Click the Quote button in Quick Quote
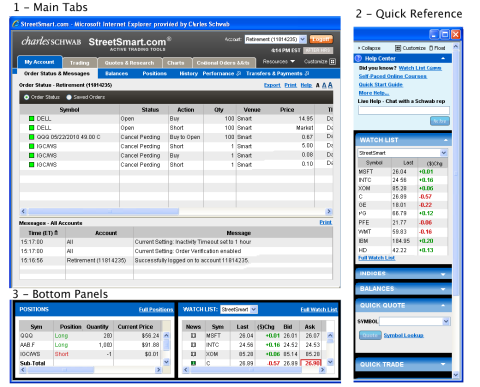The image size is (480, 387). coord(370,335)
